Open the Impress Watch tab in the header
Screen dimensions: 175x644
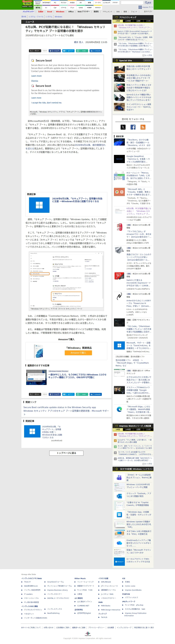(38, 2)
